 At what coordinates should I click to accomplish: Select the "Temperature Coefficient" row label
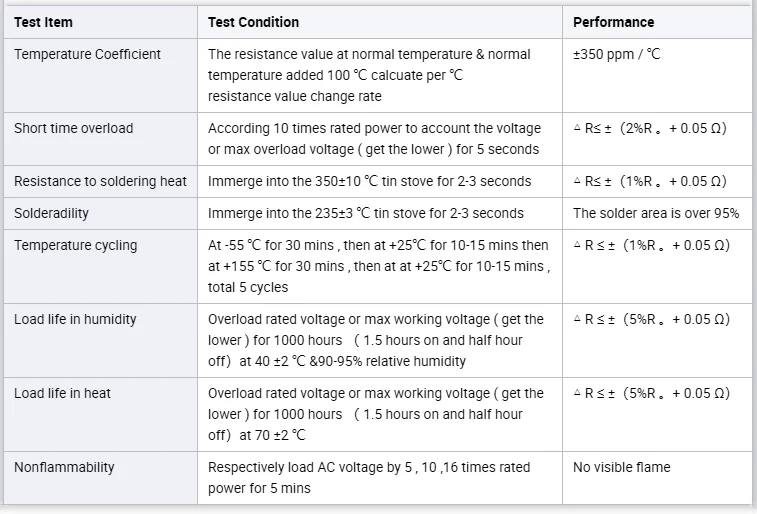click(87, 54)
